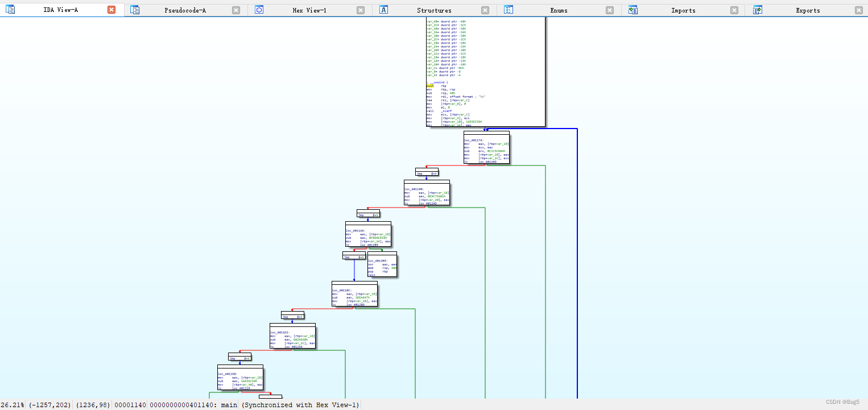Click the Exports tab icon
The height and width of the screenshot is (410, 868).
point(757,10)
